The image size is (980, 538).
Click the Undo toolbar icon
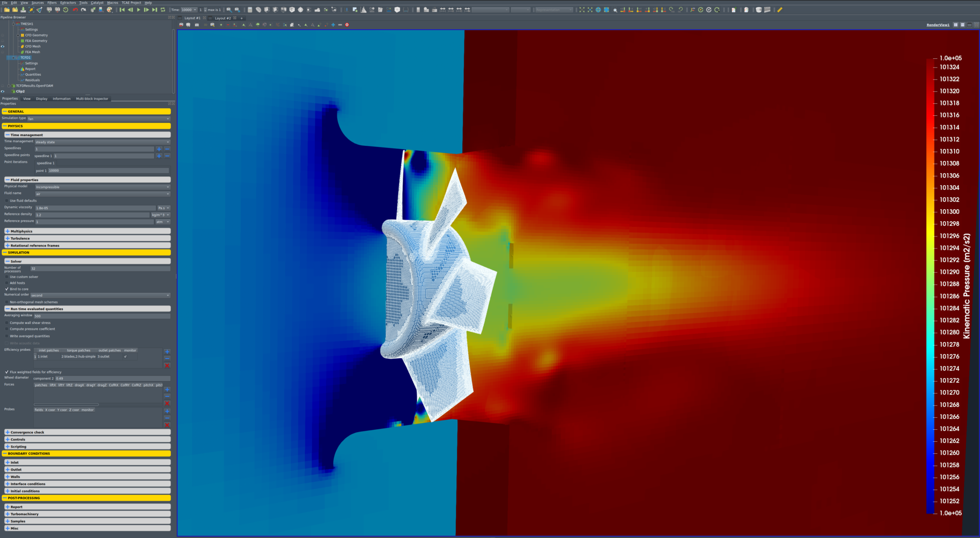pos(75,10)
